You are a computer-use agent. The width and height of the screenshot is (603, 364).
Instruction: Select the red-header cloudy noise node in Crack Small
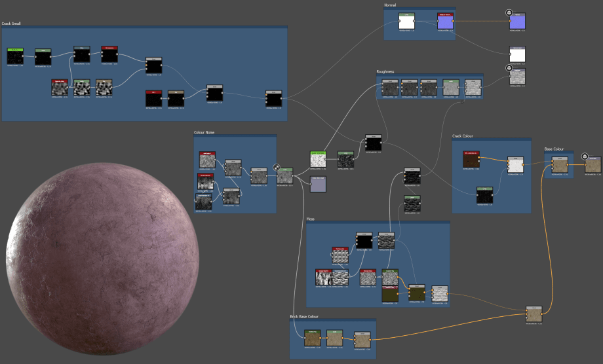pos(60,88)
